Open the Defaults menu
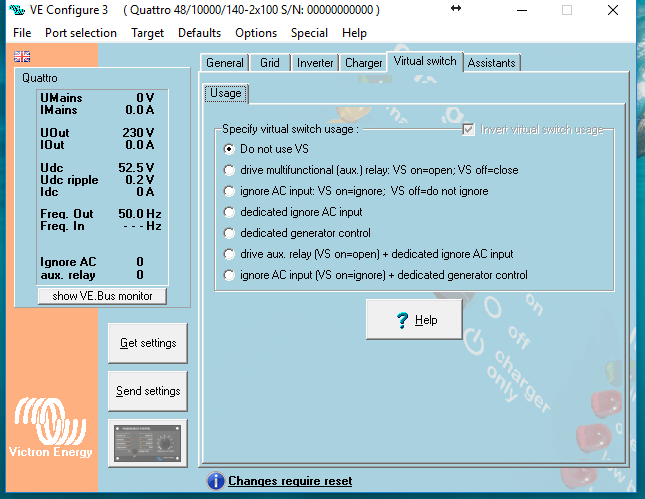The height and width of the screenshot is (499, 645). tap(199, 33)
